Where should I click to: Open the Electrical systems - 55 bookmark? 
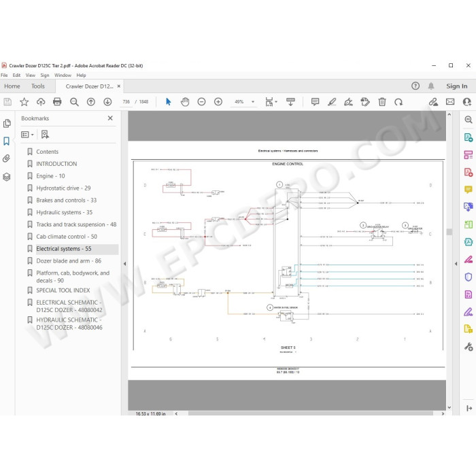coord(64,249)
